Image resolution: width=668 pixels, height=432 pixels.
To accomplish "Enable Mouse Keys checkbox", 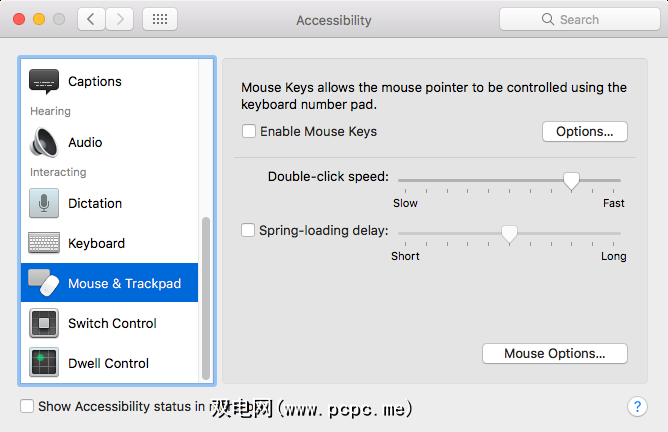I will click(249, 131).
